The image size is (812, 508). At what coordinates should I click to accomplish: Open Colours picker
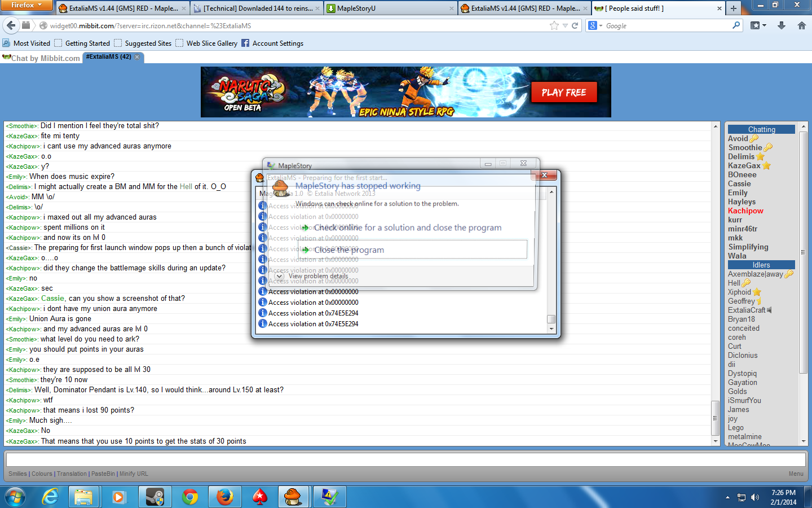(x=42, y=474)
